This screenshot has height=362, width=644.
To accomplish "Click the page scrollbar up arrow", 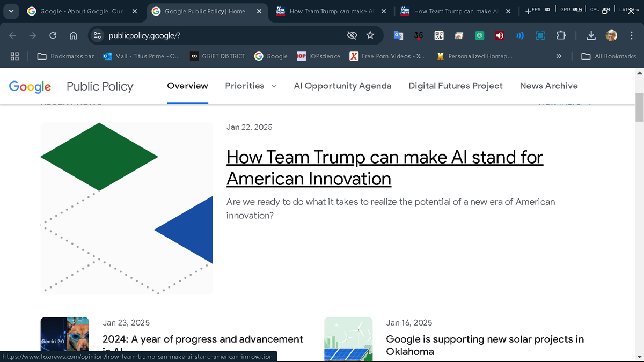I will (x=639, y=72).
